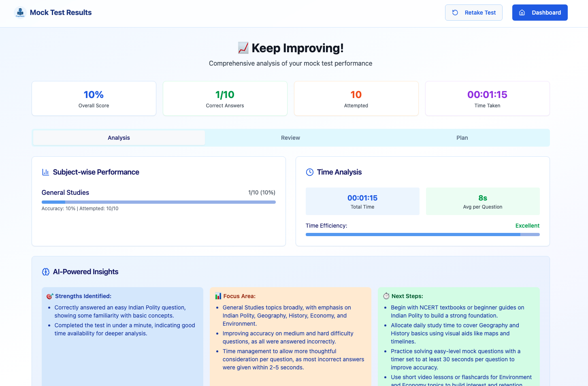Image resolution: width=588 pixels, height=386 pixels.
Task: Click 'Use short video lessons or flashcards' bullet
Action: [461, 381]
